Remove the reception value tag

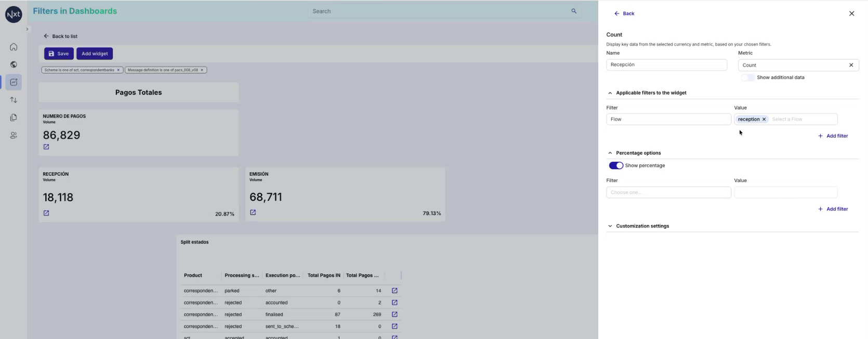[x=764, y=120]
